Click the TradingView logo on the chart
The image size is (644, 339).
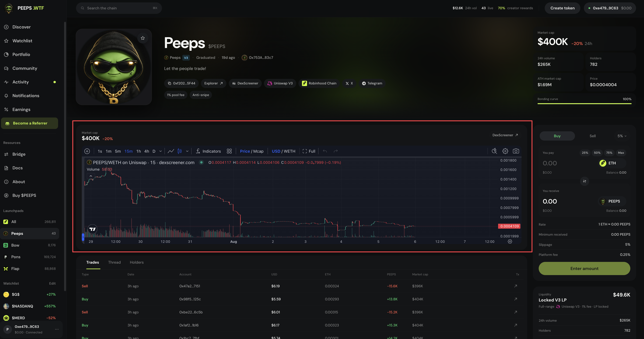[92, 229]
